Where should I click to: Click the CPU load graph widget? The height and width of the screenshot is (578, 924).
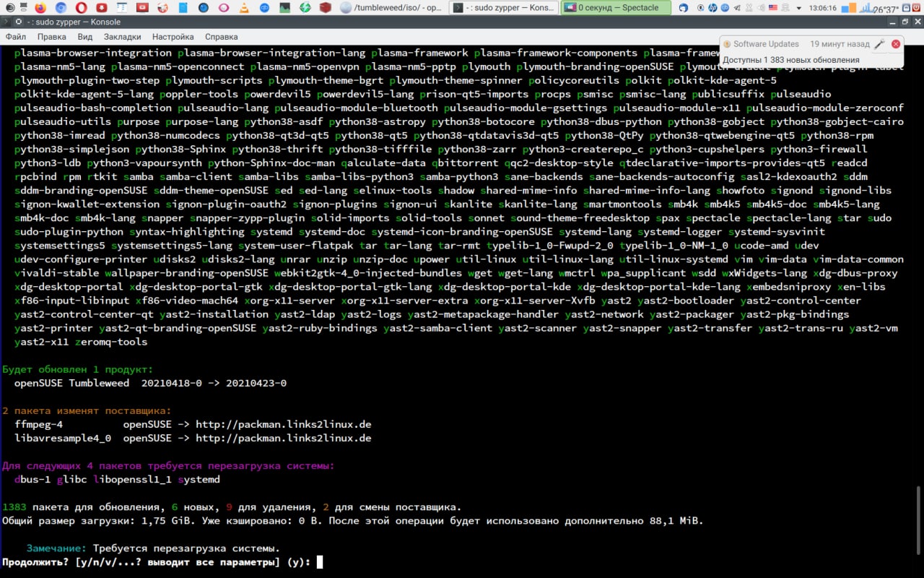pos(865,8)
